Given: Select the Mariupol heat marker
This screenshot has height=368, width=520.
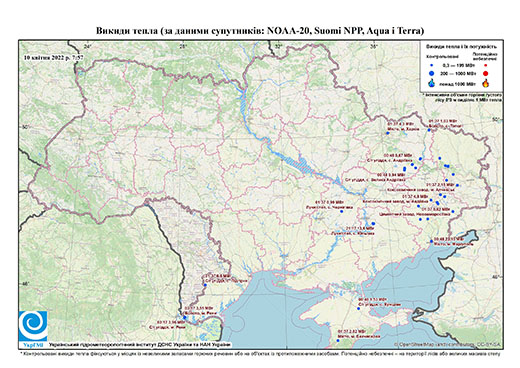Looking at the screenshot, I should pos(431,241).
